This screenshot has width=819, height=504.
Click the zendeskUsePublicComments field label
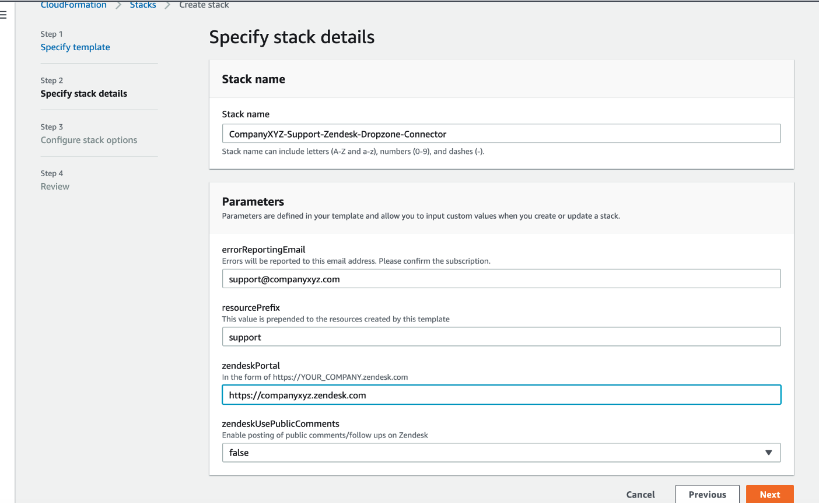[x=280, y=423]
